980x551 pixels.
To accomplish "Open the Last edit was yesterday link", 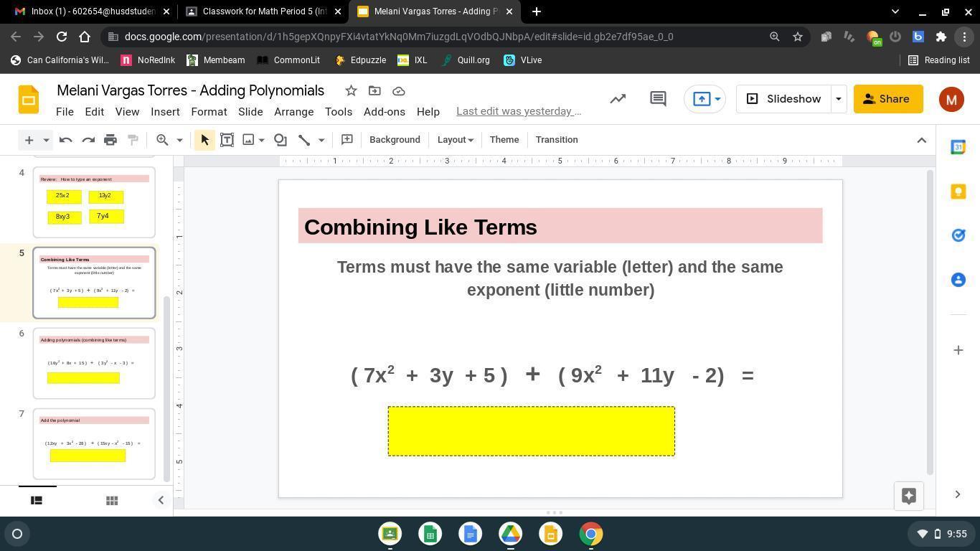I will [x=519, y=111].
